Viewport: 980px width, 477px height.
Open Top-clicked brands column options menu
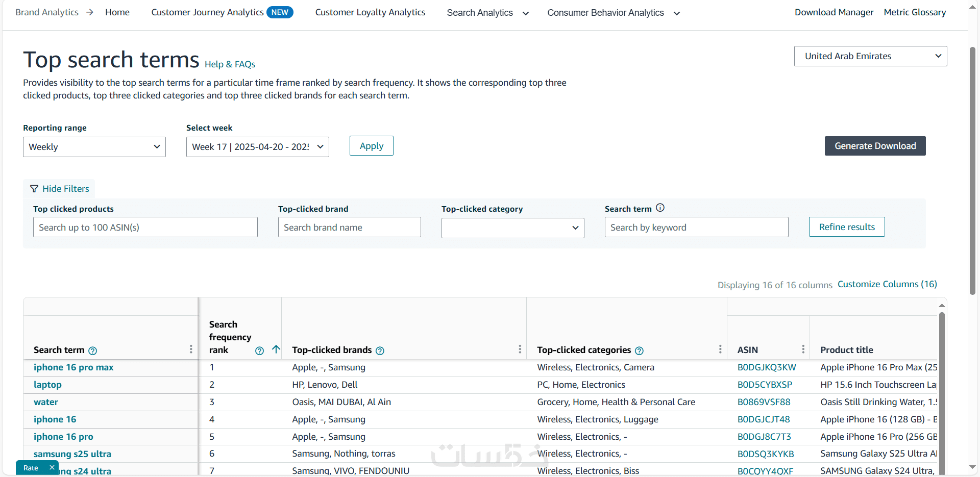pyautogui.click(x=520, y=349)
